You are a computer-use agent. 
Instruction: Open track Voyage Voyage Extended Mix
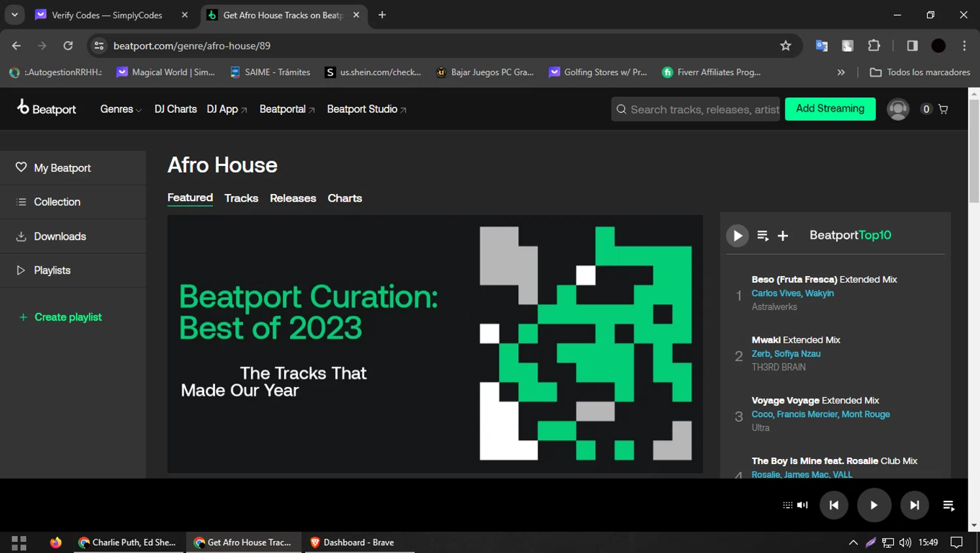tap(815, 401)
